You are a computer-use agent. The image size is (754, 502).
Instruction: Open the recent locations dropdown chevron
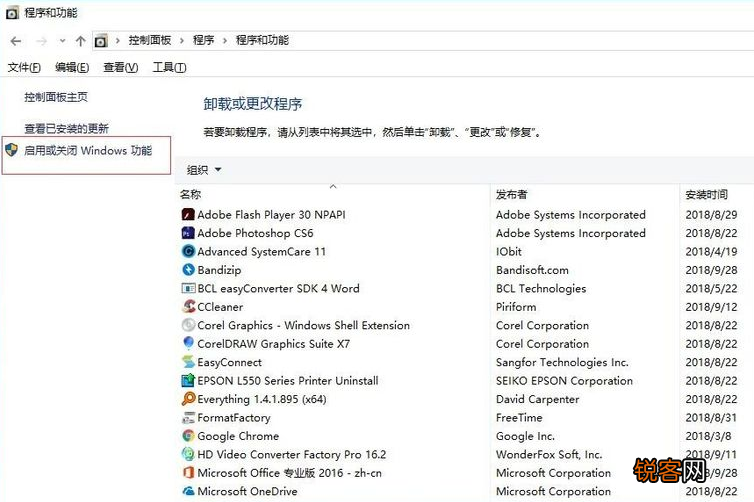tap(63, 41)
